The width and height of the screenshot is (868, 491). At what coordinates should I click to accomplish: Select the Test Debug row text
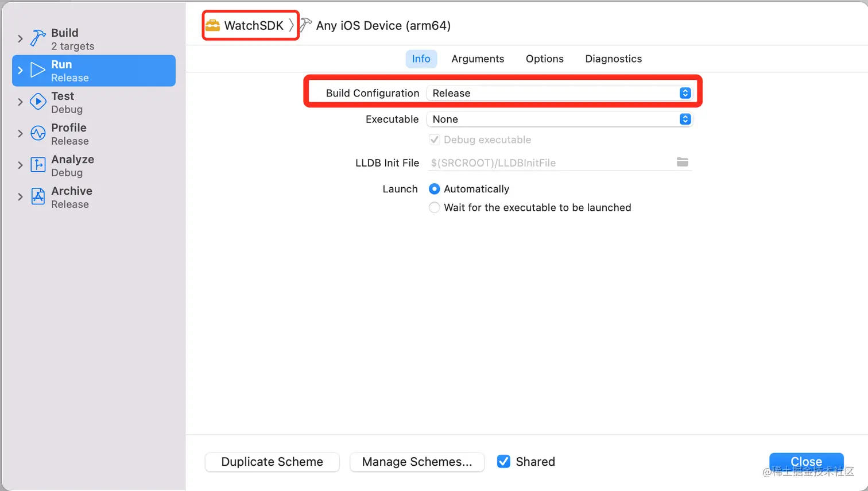67,102
